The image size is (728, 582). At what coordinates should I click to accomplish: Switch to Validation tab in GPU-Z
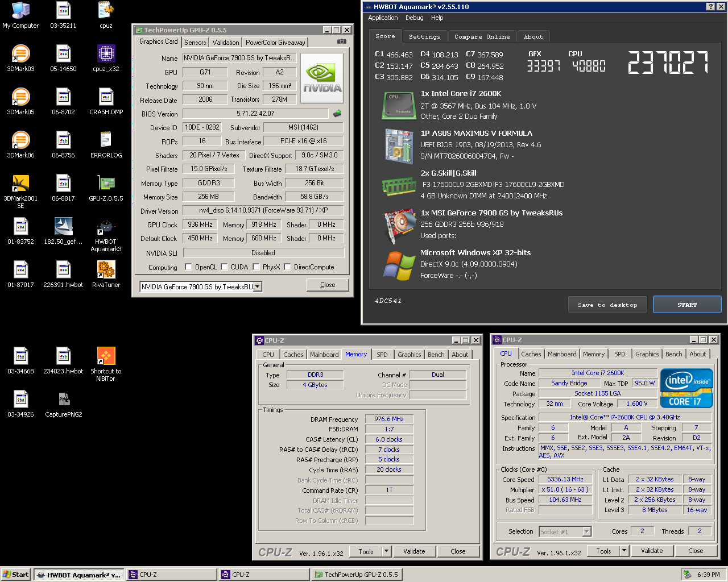point(226,43)
